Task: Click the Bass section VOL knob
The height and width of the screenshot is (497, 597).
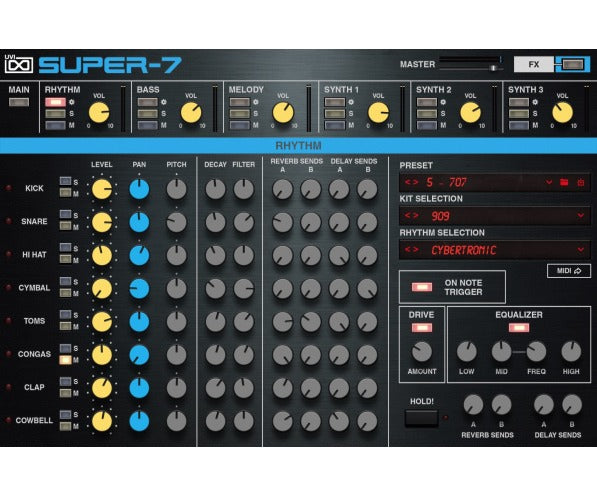Action: pos(191,113)
